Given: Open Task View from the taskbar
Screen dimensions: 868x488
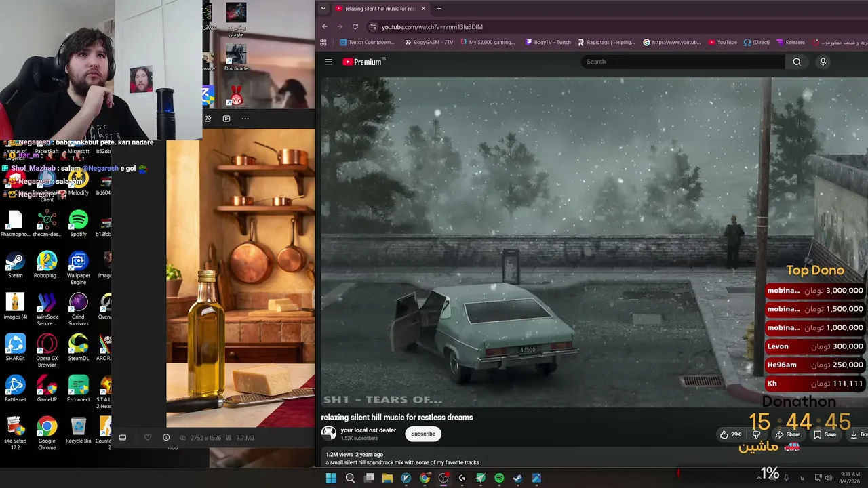Looking at the screenshot, I should [x=369, y=478].
